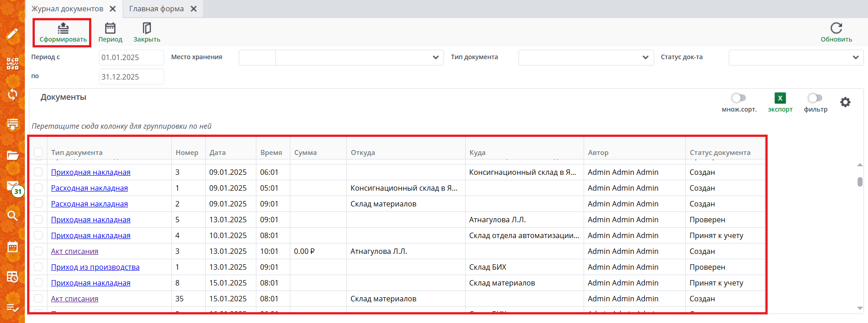Select the Журнал документов tab

click(x=67, y=9)
